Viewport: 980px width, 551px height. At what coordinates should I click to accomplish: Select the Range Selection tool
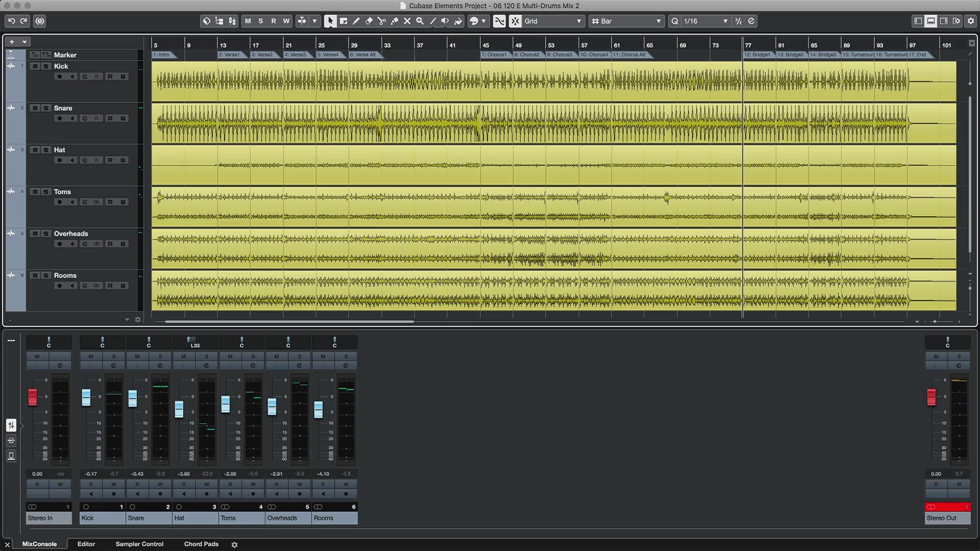point(344,21)
